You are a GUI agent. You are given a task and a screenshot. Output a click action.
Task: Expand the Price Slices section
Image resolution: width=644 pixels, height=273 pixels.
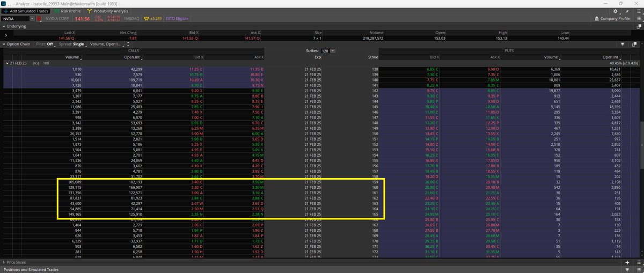3,262
